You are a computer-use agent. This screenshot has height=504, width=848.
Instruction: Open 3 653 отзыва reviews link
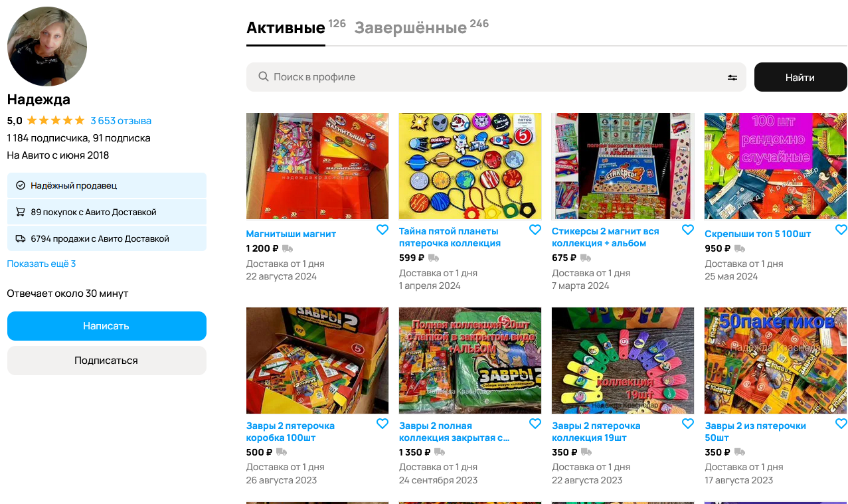pyautogui.click(x=121, y=121)
